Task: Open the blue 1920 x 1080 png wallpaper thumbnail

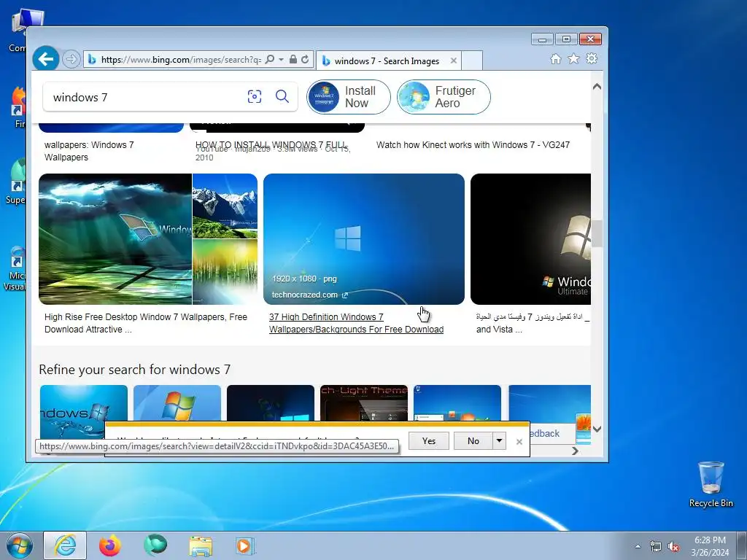Action: 364,239
